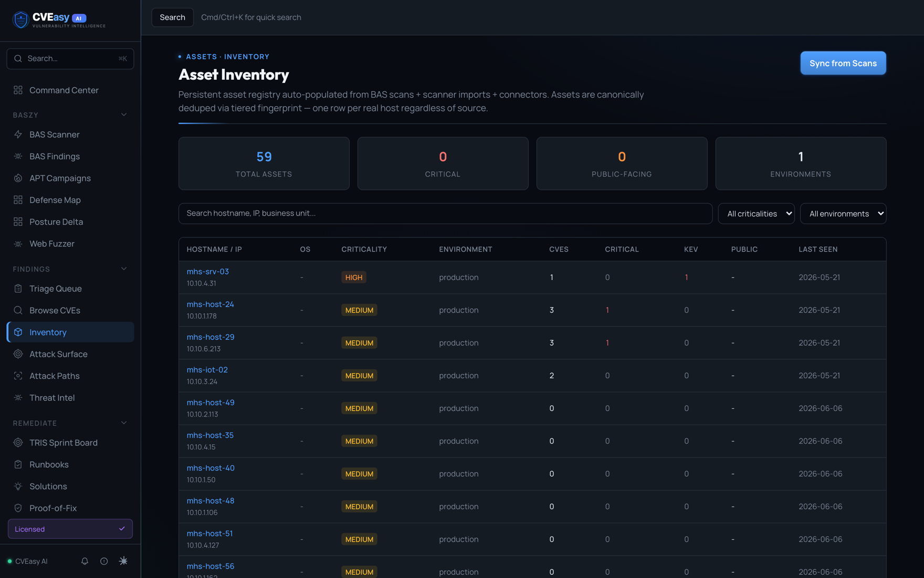Go to BAS Scanner
The image size is (924, 578).
pos(70,135)
